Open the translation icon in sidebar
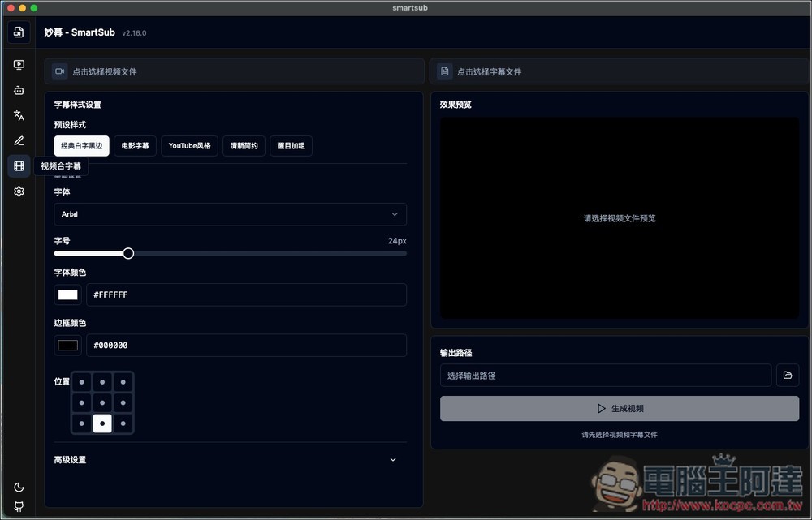 (x=19, y=115)
